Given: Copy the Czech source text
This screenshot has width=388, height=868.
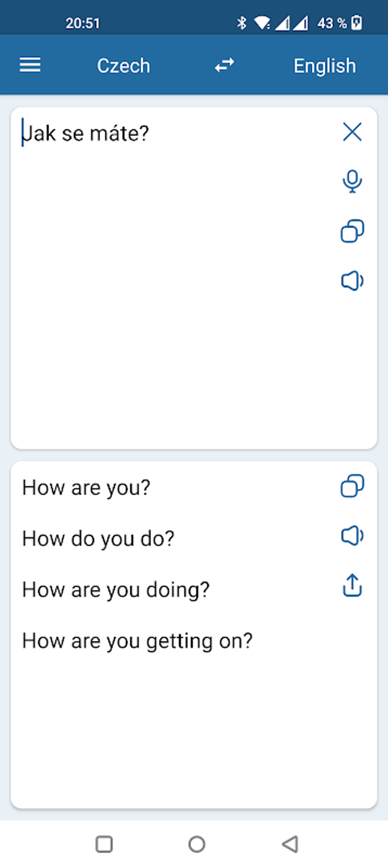Looking at the screenshot, I should [352, 231].
